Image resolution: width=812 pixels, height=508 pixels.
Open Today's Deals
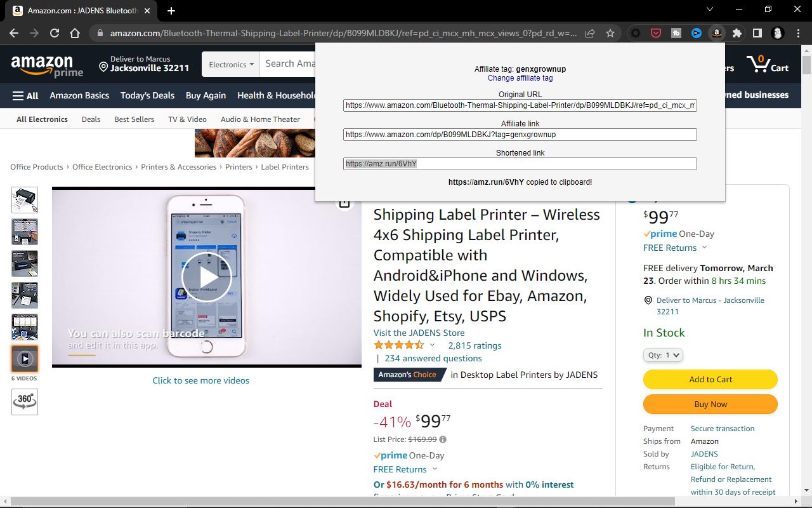coord(147,95)
